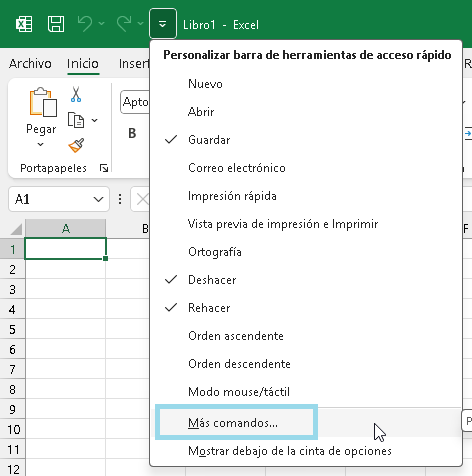Screen dimensions: 472x476
Task: Open the Copy options dropdown arrow
Action: point(95,120)
